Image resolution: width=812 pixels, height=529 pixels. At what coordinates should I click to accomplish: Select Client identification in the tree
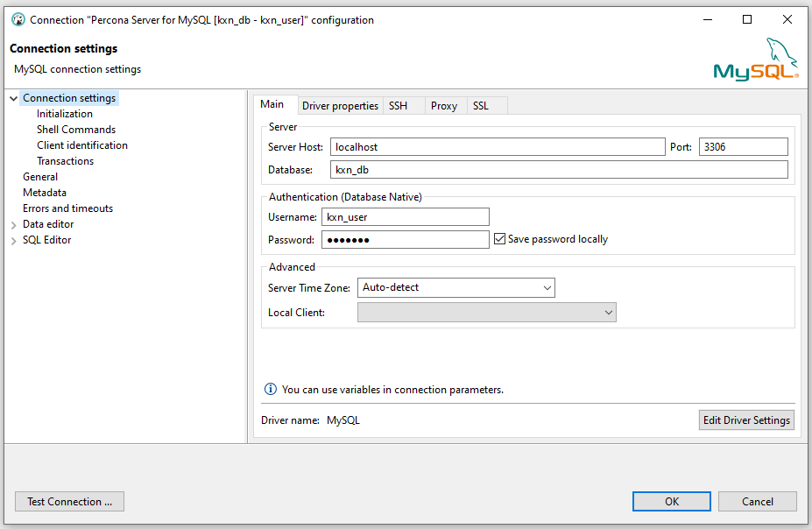point(82,145)
